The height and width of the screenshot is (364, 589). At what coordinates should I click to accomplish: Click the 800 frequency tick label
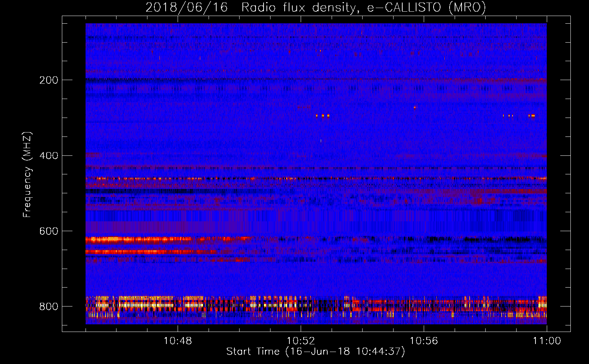48,306
